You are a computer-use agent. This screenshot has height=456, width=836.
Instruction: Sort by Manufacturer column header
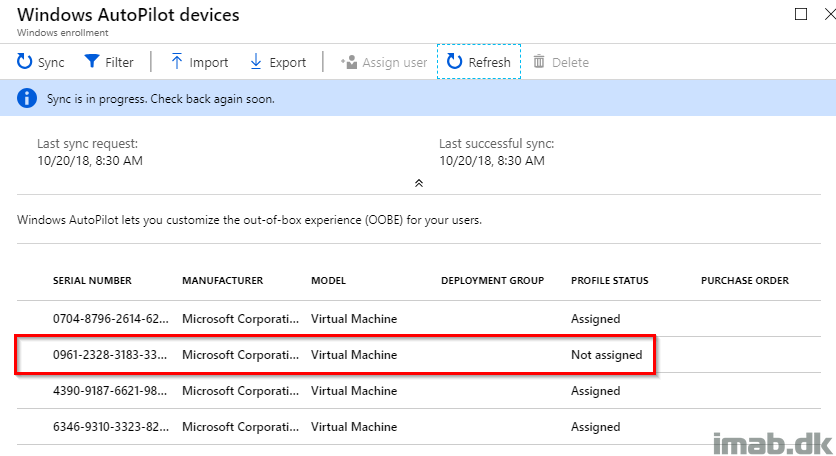point(222,281)
